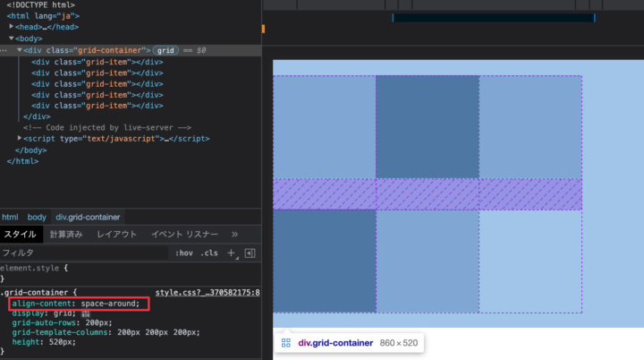Switch to the 計算済み tab
Image resolution: width=644 pixels, height=360 pixels.
coord(66,235)
